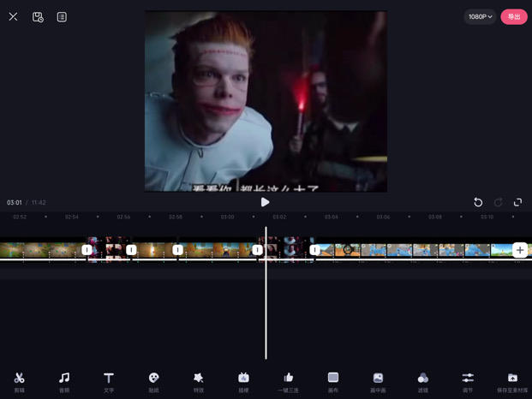
Task: Select the 剪辑 scissors tool
Action: 20,383
